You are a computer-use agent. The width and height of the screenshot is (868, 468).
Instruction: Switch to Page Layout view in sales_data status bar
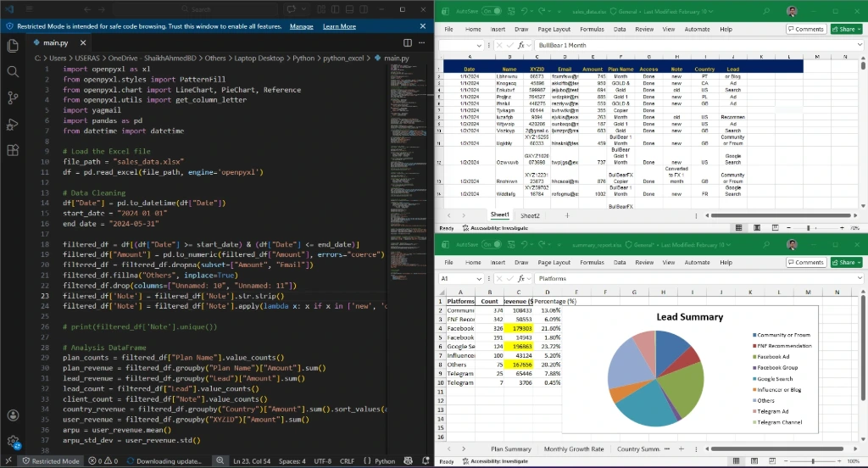tap(755, 228)
